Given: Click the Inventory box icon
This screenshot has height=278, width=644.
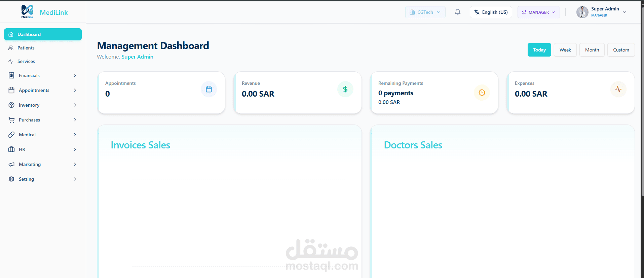Looking at the screenshot, I should click(x=11, y=105).
